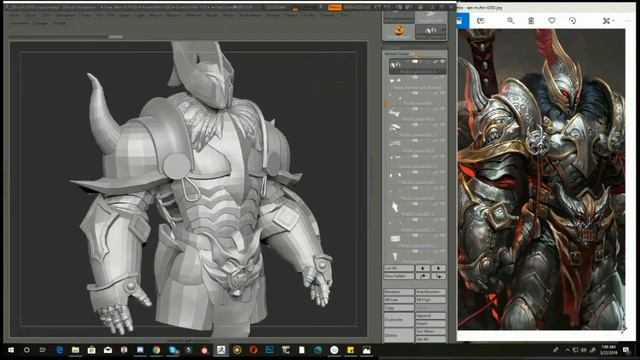This screenshot has width=640, height=360.
Task: Select the highlighted top subtool row
Action: tap(417, 66)
